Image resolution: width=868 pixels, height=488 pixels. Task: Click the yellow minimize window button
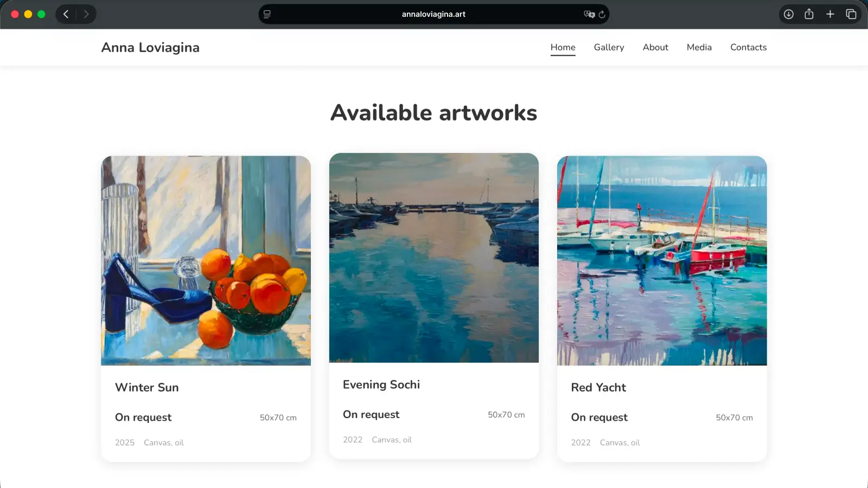tap(28, 14)
